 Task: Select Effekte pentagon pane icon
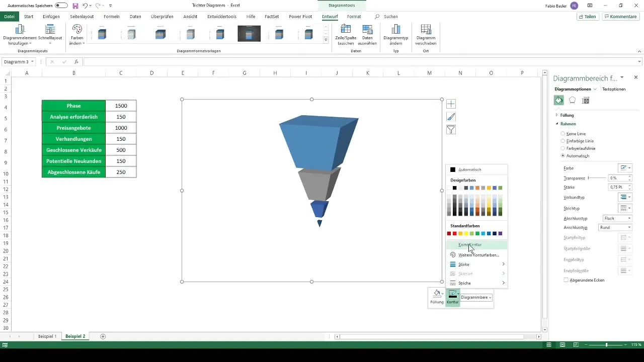click(572, 101)
